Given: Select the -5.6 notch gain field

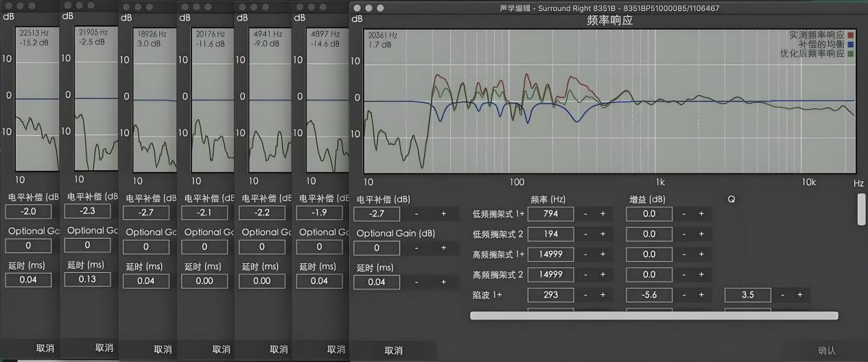Looking at the screenshot, I should tap(649, 295).
